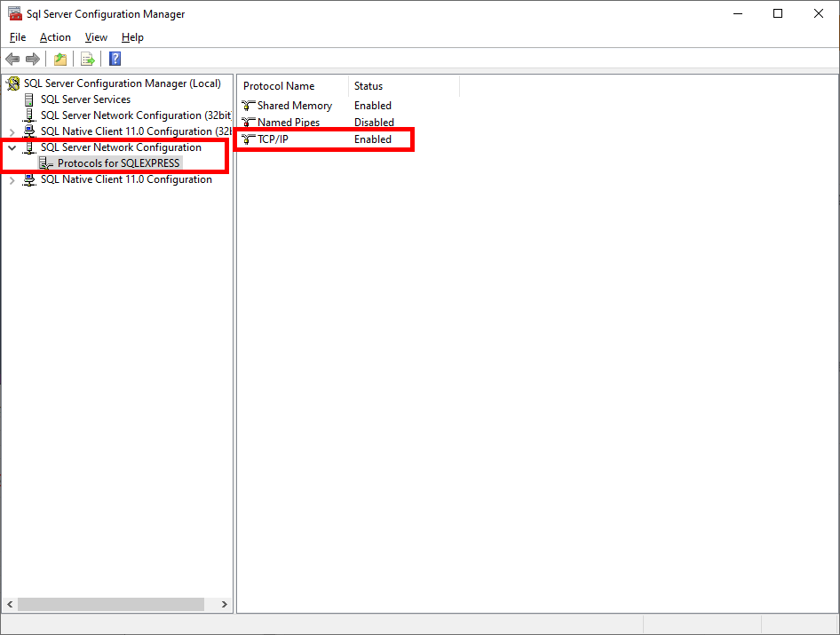
Task: Collapse the SQL Server Network Configuration node
Action: pyautogui.click(x=12, y=148)
